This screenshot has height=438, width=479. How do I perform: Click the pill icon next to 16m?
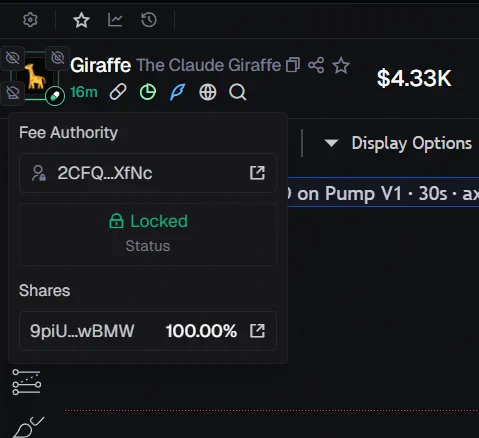tap(118, 92)
